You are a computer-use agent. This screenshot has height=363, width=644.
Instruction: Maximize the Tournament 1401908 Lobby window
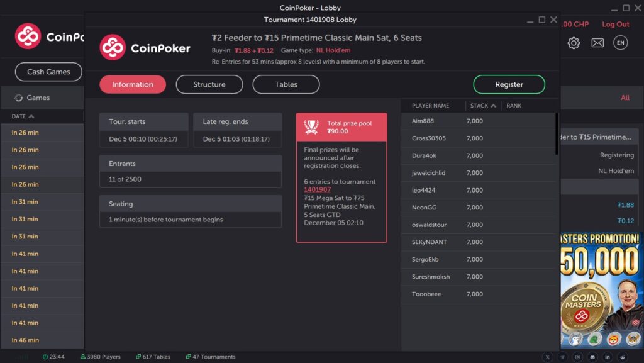pyautogui.click(x=542, y=20)
